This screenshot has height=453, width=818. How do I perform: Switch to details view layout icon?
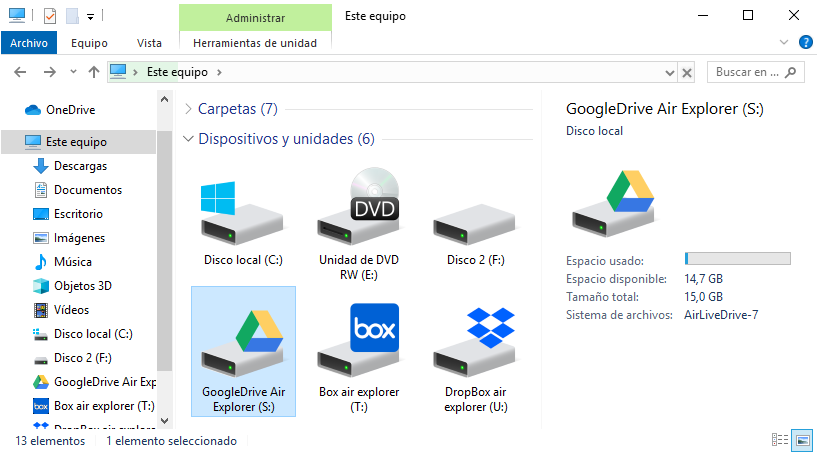coord(779,440)
